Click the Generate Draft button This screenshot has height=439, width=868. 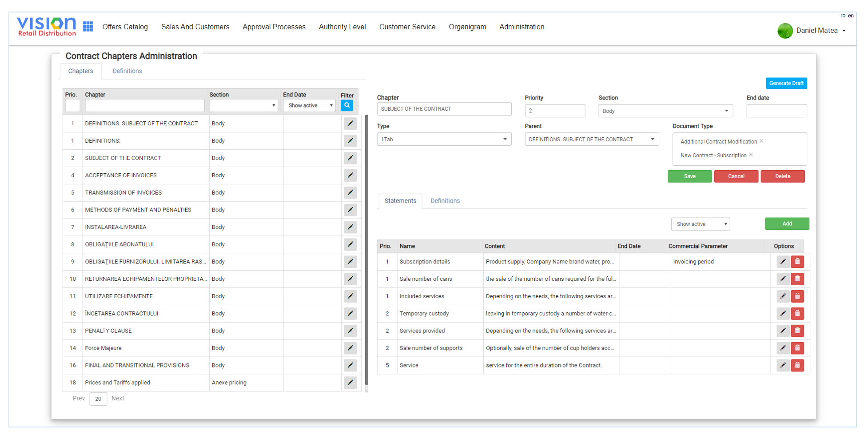click(786, 83)
